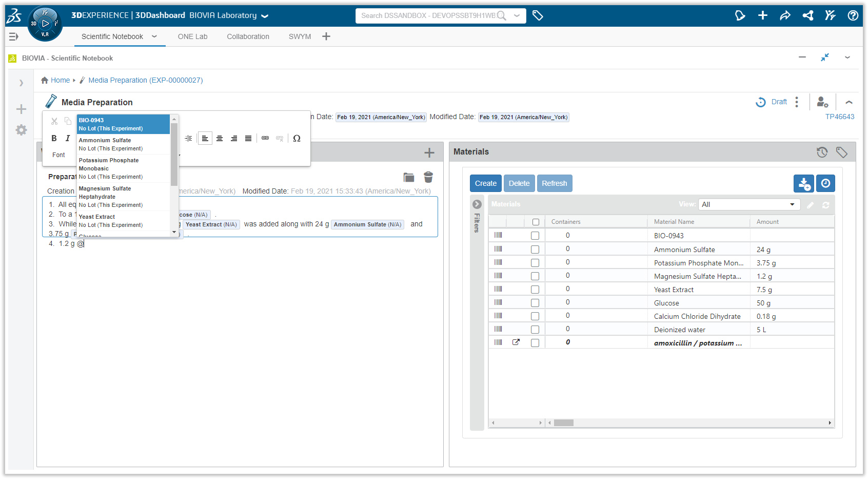Click the mention list vertical scrollbar
The image size is (868, 479).
point(174,154)
